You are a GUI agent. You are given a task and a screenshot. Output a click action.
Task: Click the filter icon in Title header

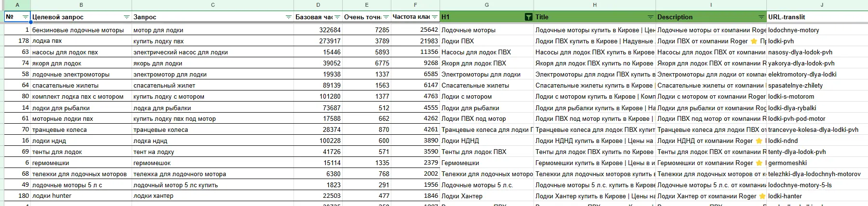tap(650, 17)
